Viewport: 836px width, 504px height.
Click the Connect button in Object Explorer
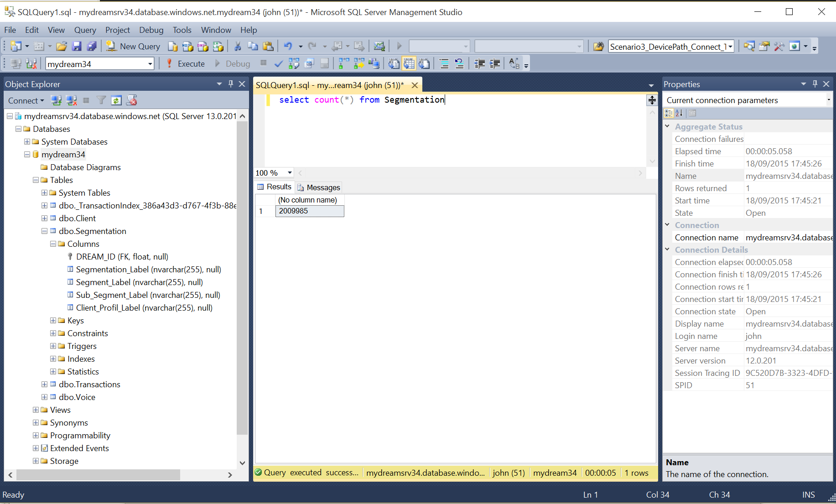click(26, 100)
